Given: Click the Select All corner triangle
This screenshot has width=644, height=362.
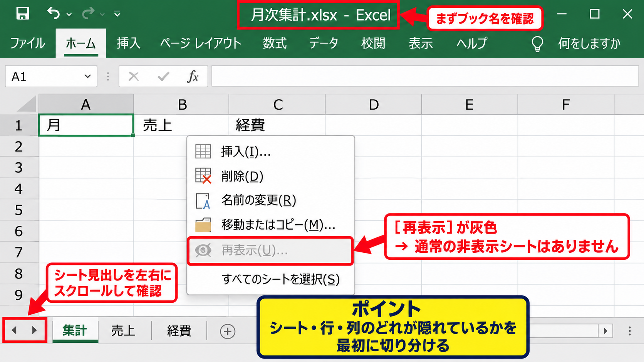Looking at the screenshot, I should click(26, 104).
